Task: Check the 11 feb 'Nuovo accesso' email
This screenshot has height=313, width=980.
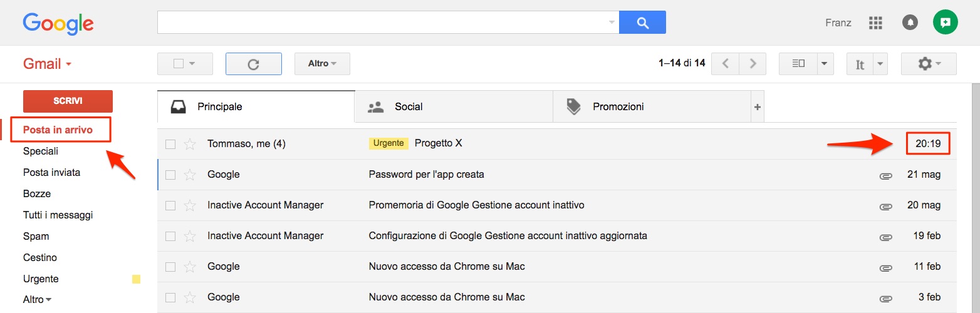Action: (170, 267)
